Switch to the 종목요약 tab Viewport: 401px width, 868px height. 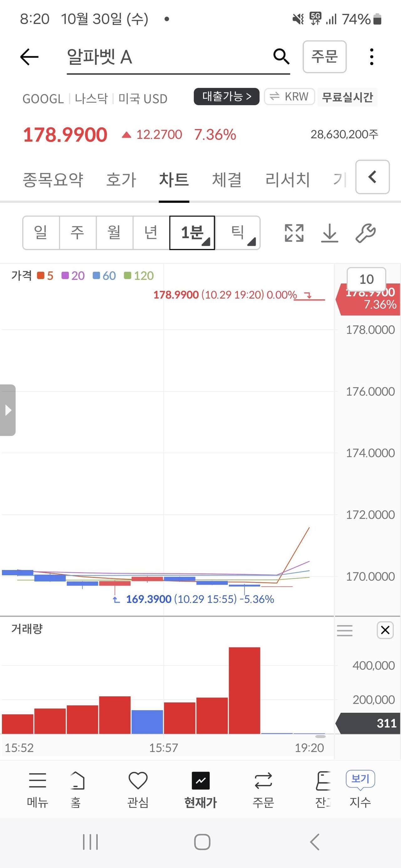pyautogui.click(x=53, y=179)
